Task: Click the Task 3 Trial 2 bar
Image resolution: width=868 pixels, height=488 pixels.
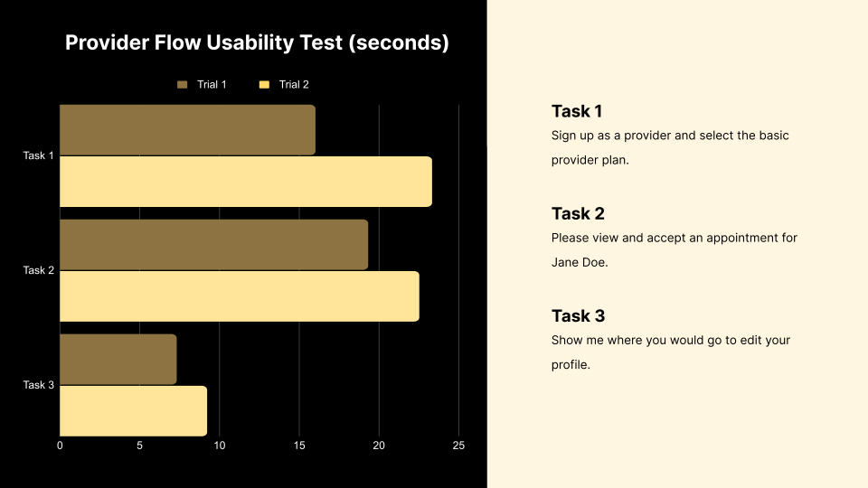Action: coord(133,411)
